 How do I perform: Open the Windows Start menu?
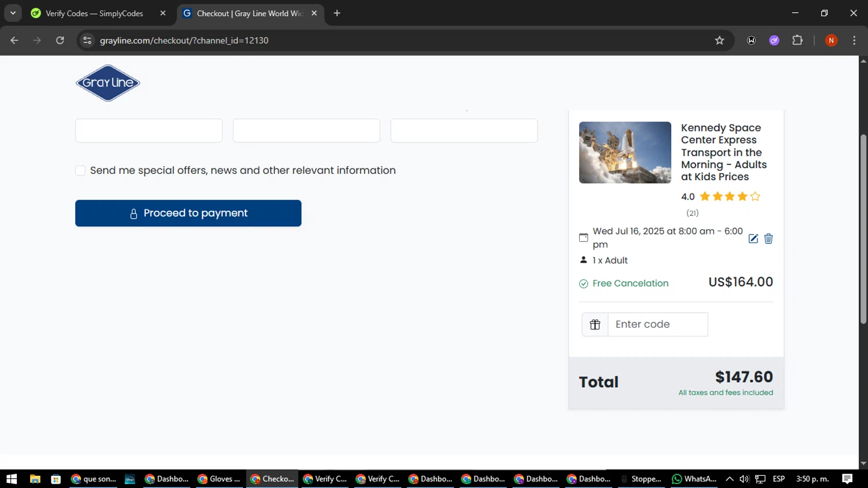pos(12,479)
